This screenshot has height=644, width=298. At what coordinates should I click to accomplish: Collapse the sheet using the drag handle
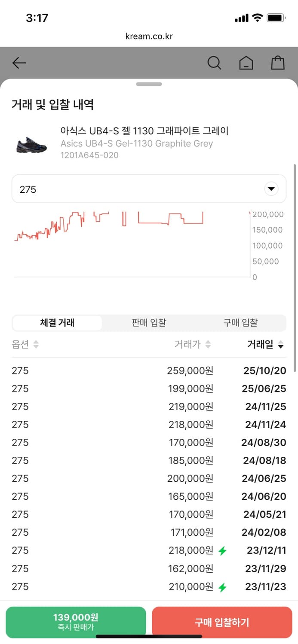point(149,84)
